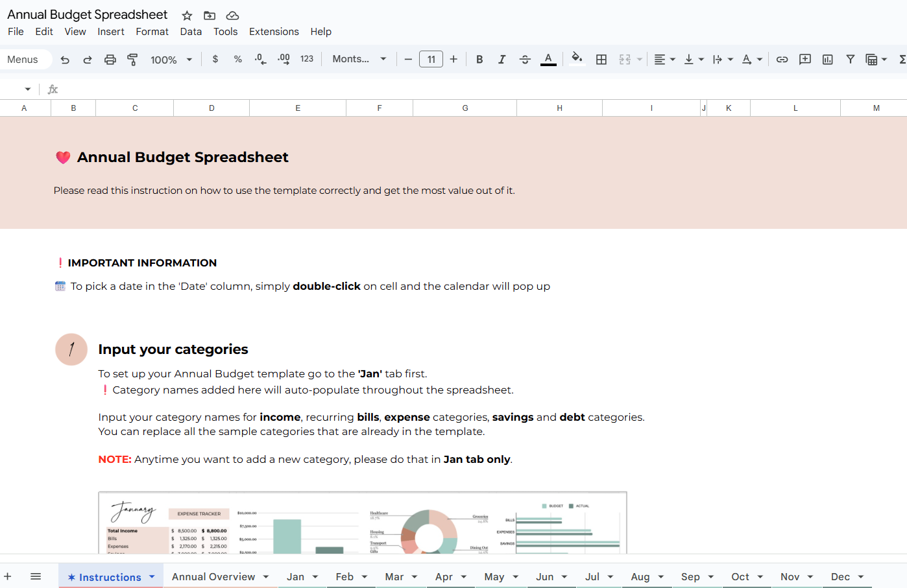Click the font size field showing 11
907x588 pixels.
[x=431, y=59]
